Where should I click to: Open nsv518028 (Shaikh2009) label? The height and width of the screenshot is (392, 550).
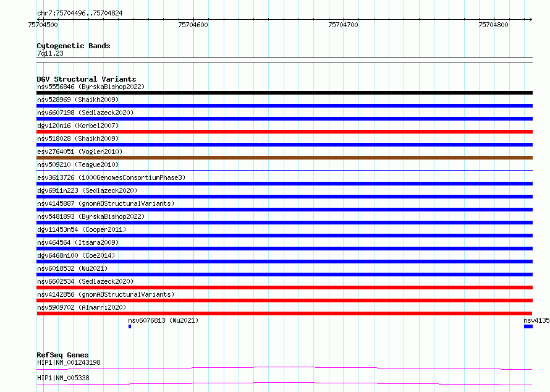78,138
